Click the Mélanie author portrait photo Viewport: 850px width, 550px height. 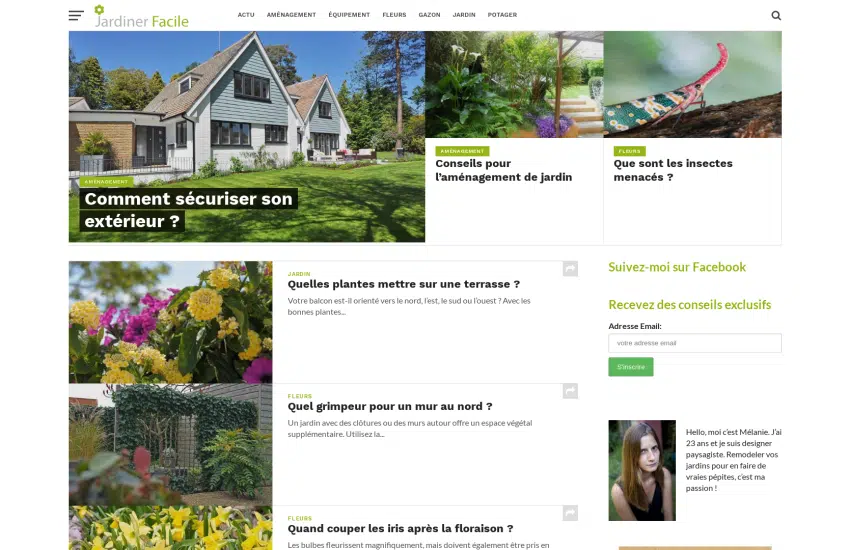point(642,470)
